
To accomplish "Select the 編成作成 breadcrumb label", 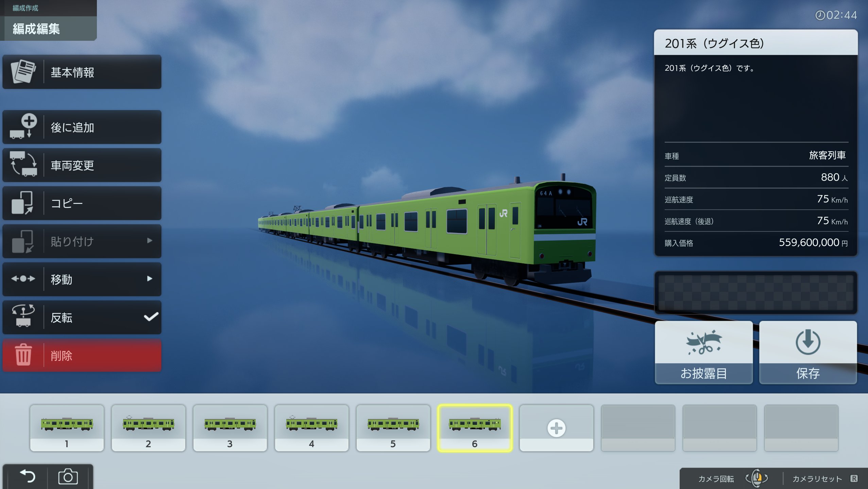I will tap(25, 8).
